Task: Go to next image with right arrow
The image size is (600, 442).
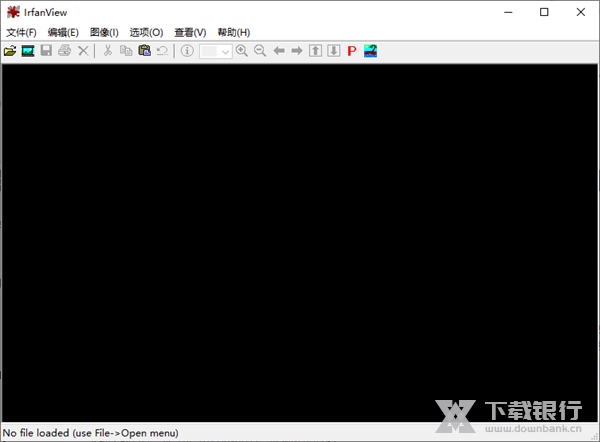Action: pos(297,51)
